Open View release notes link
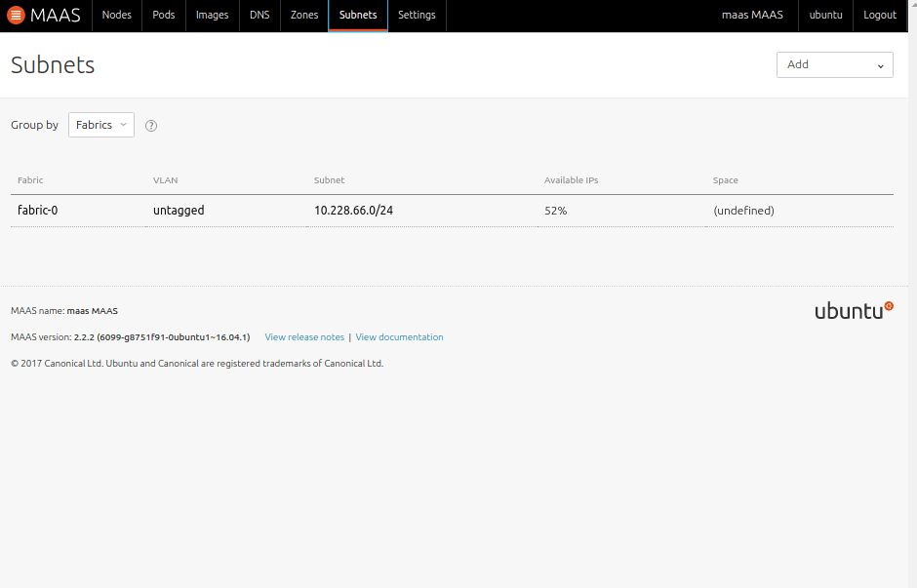Image resolution: width=917 pixels, height=588 pixels. [x=304, y=337]
